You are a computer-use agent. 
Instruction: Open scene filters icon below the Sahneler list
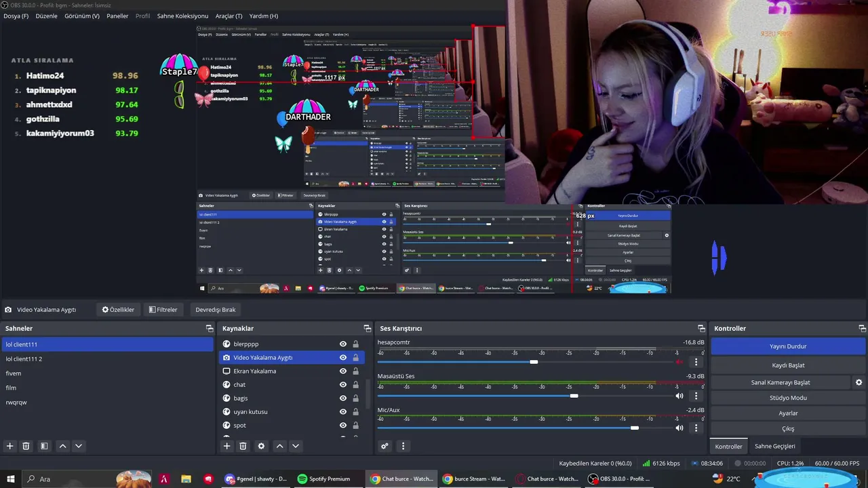click(44, 446)
